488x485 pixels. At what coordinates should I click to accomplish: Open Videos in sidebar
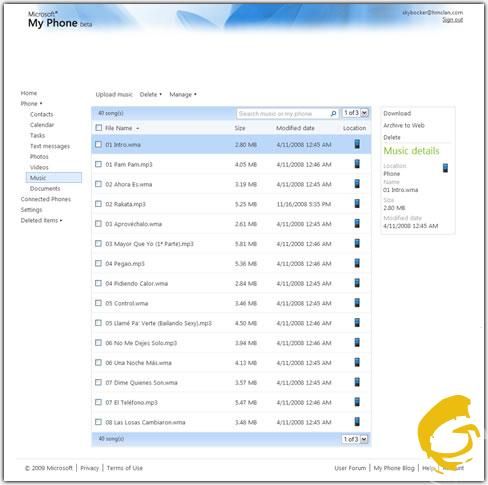[39, 167]
